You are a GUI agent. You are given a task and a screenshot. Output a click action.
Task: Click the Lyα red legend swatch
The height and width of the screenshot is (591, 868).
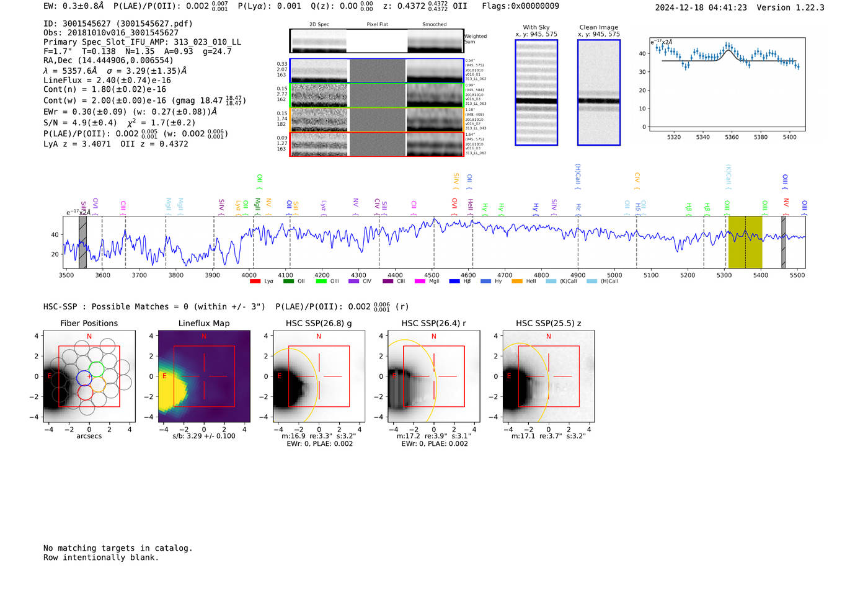255,282
